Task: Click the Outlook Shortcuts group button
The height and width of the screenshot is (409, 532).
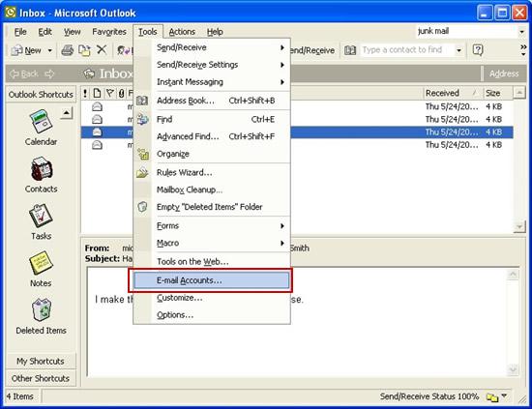Action: 41,95
